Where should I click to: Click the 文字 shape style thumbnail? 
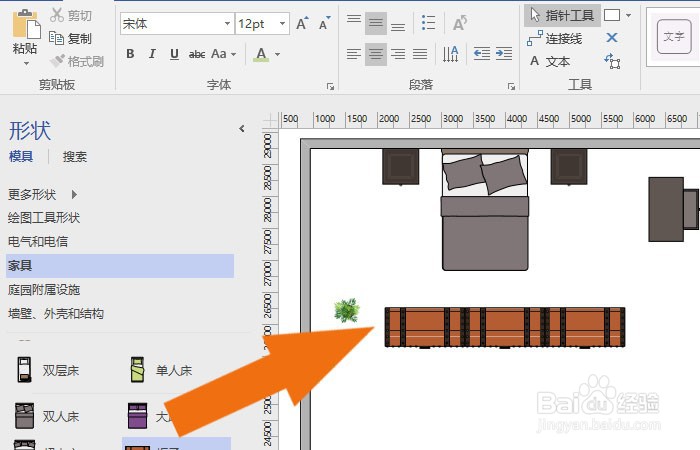(x=674, y=37)
